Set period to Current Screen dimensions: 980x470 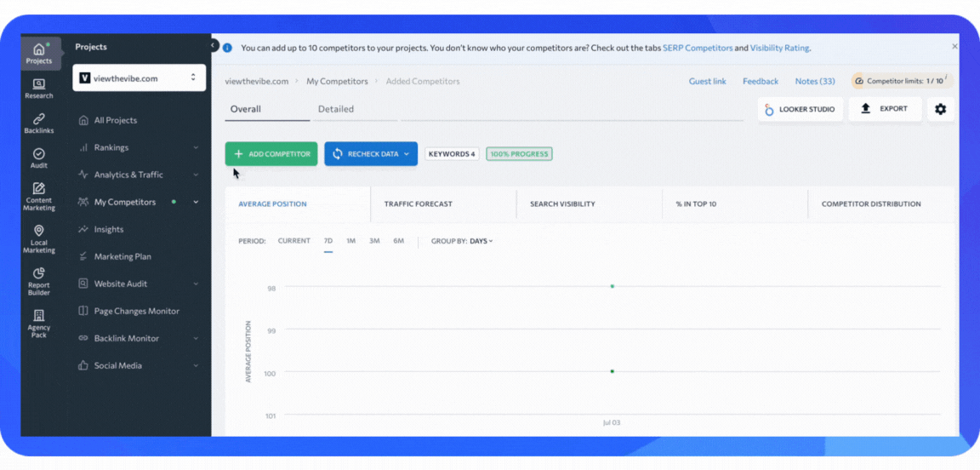point(293,241)
